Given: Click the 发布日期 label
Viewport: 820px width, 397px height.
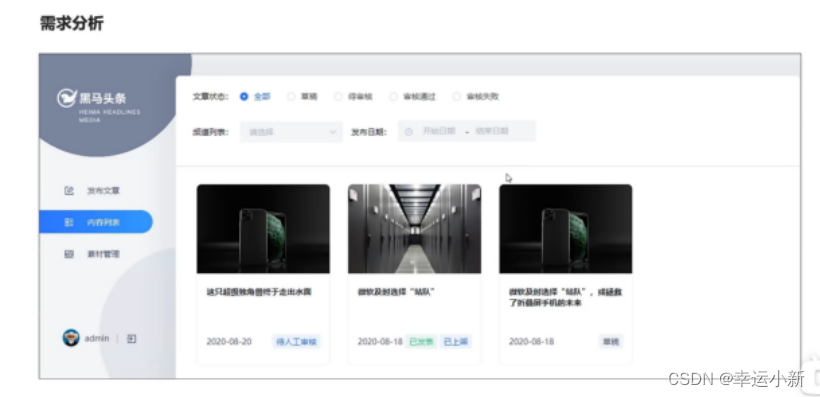Looking at the screenshot, I should 369,132.
